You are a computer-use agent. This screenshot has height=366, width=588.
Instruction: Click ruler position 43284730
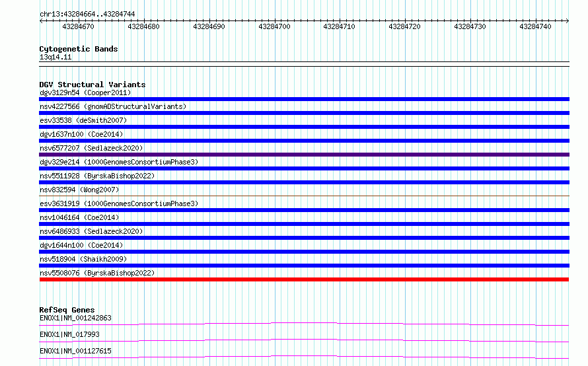click(x=470, y=26)
